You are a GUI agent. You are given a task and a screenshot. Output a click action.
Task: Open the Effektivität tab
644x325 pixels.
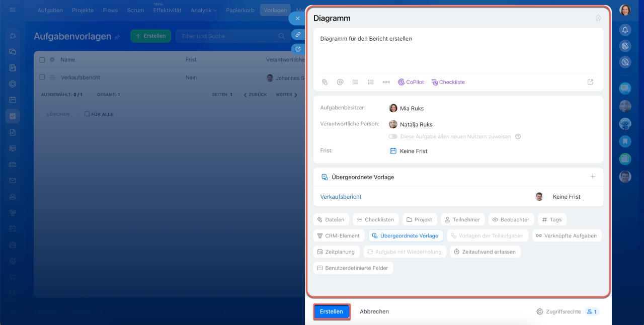167,10
